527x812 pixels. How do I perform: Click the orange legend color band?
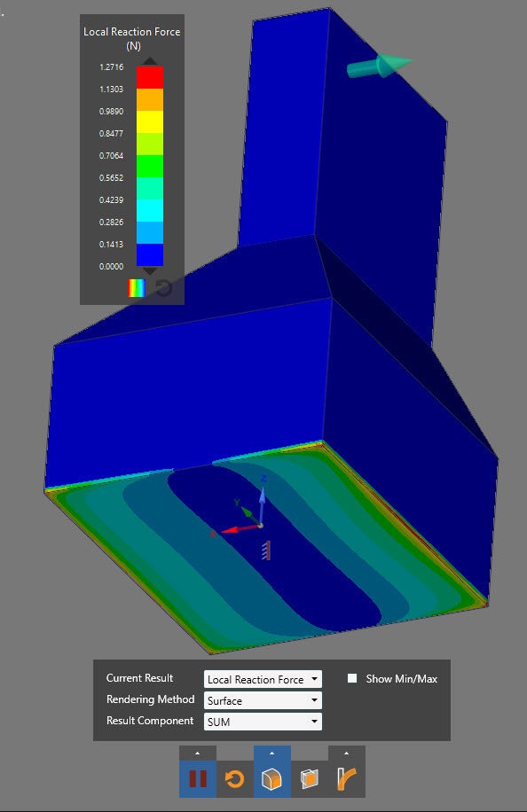tap(150, 99)
